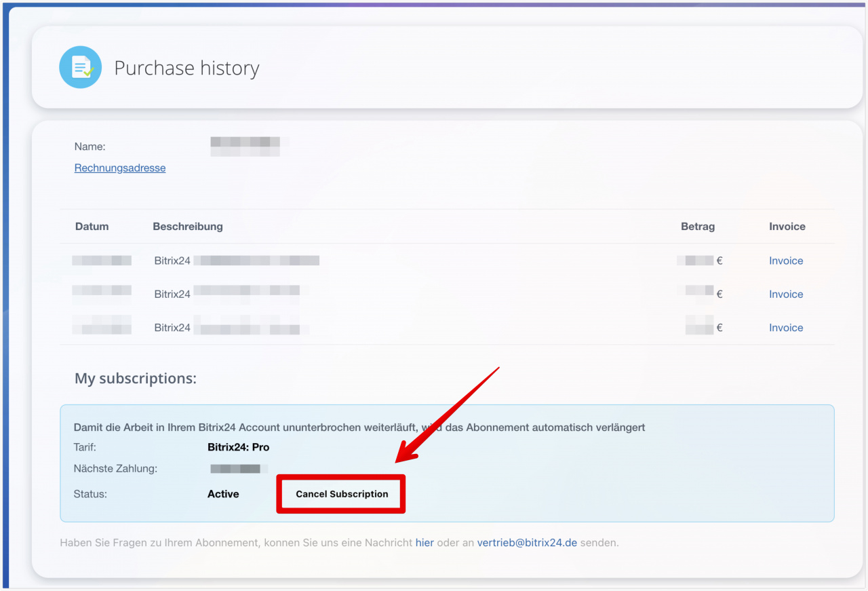Open the Invoice link in third row

click(x=786, y=328)
